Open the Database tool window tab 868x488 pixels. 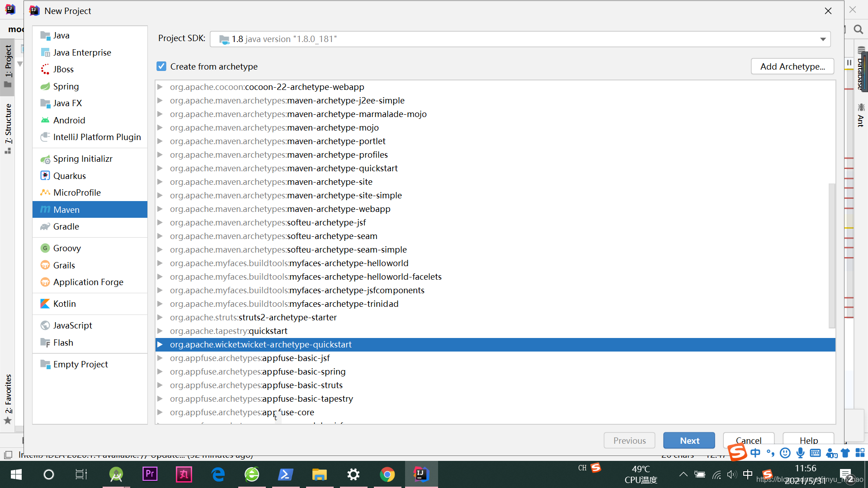point(861,68)
